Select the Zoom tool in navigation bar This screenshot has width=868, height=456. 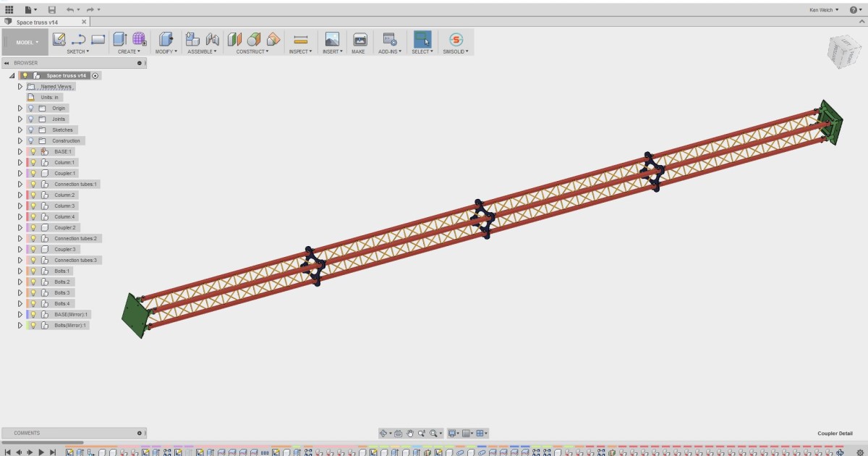(x=422, y=433)
